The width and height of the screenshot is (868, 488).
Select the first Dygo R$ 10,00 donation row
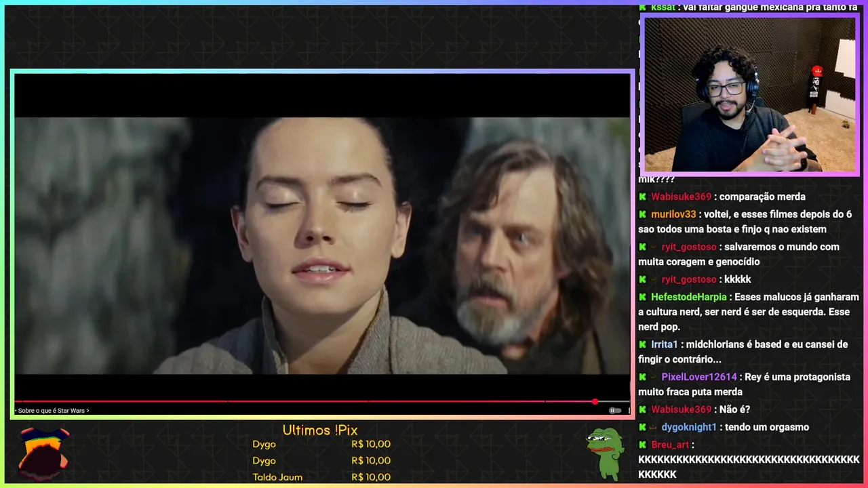pyautogui.click(x=321, y=445)
